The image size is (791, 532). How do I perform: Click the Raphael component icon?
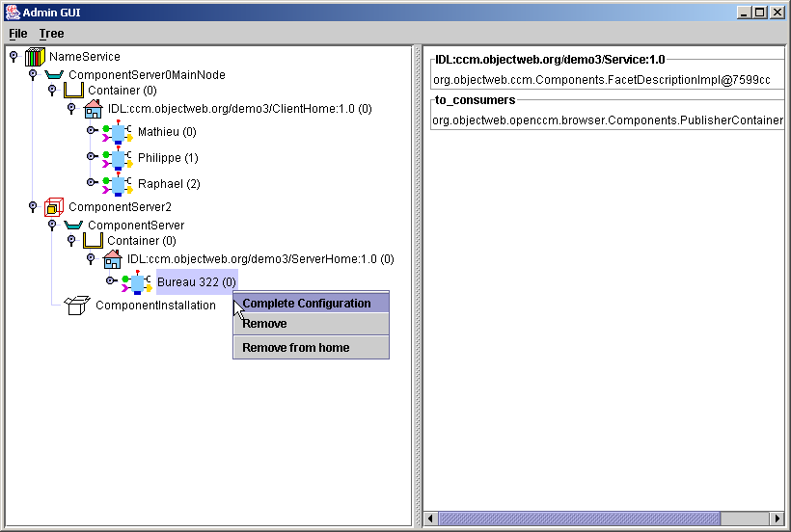coord(118,184)
